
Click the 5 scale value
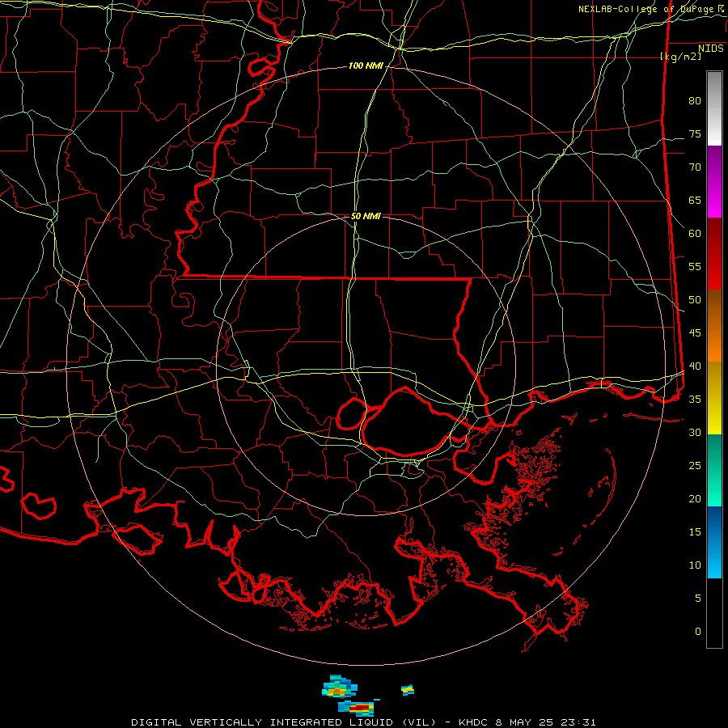tap(698, 599)
